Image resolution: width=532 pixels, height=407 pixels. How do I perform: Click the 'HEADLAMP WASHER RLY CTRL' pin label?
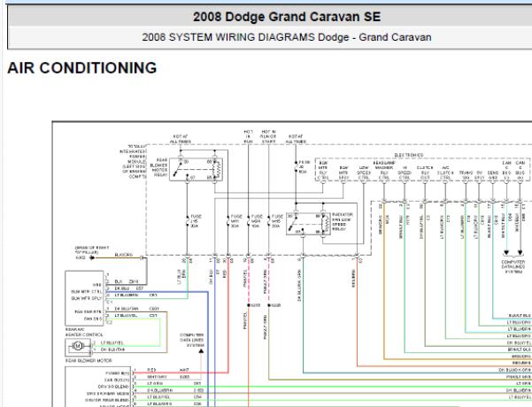click(384, 170)
